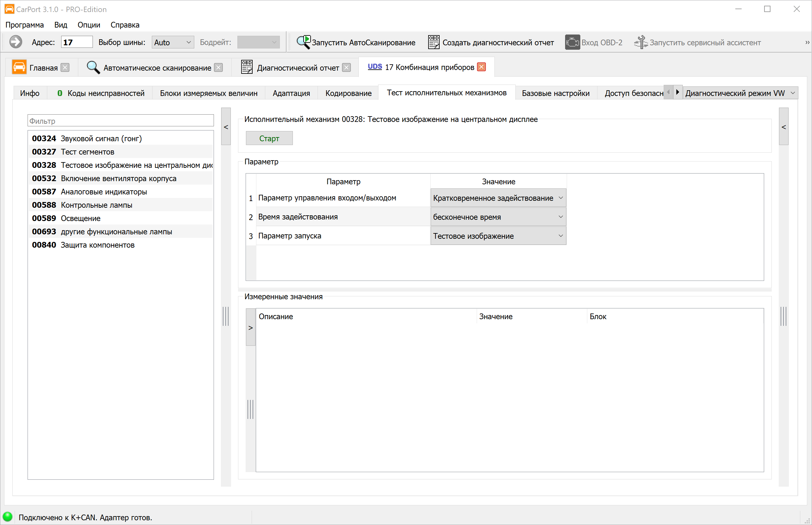Open the Выбор шины Auto dropdown
Viewport: 812px width, 525px height.
coord(173,42)
